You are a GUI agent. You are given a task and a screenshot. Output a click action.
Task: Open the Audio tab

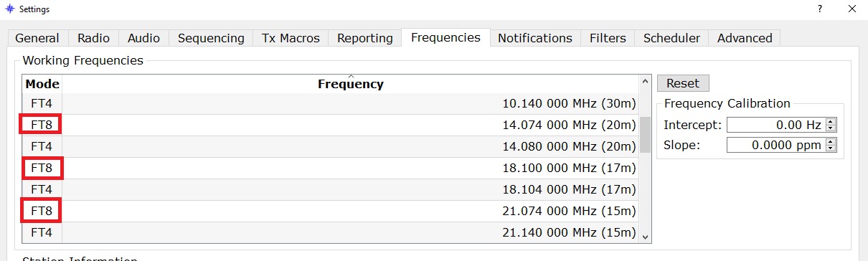[144, 38]
